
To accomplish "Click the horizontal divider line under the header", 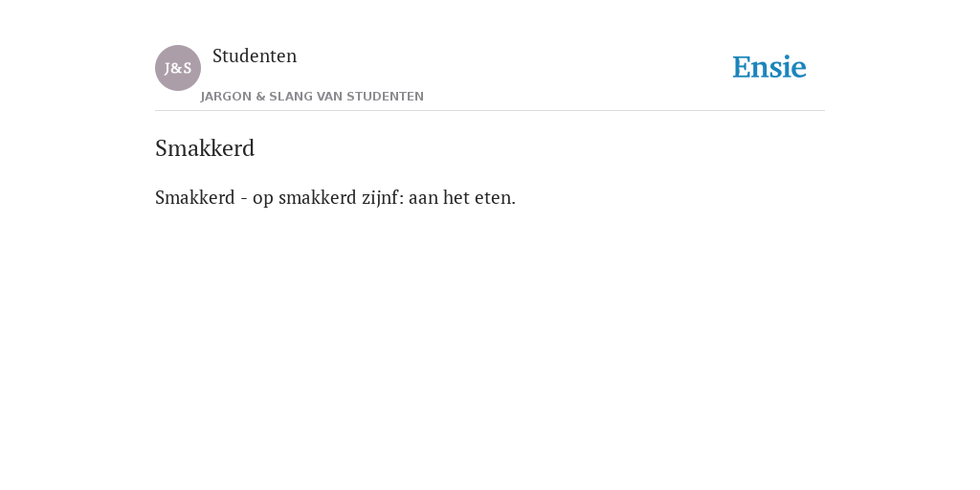I will [x=490, y=111].
